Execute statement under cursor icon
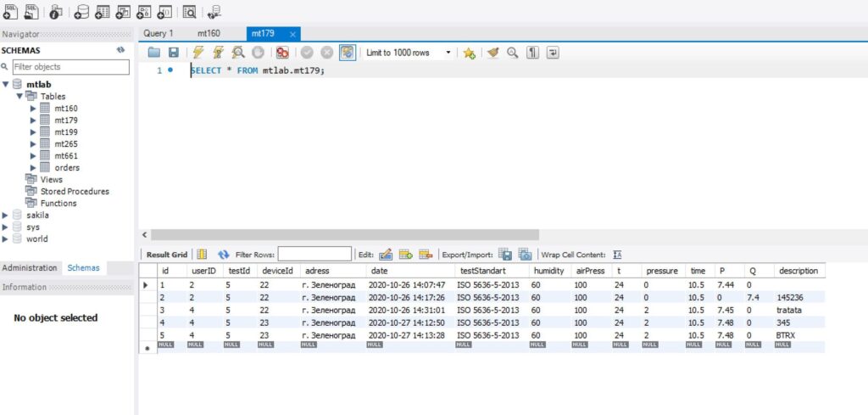868x415 pixels. [x=218, y=53]
